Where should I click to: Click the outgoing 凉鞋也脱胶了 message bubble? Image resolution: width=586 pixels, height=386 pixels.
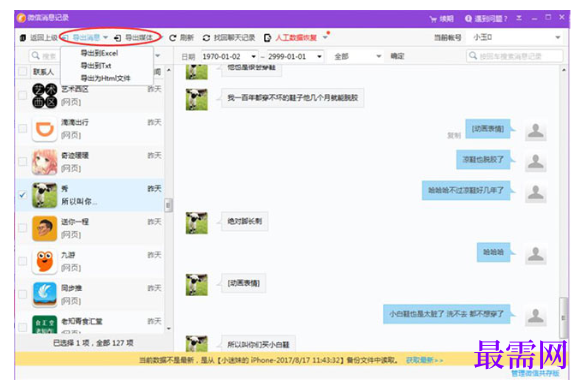[x=483, y=160]
